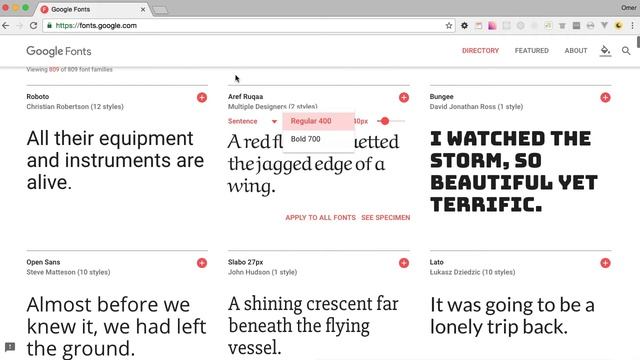Click the Google Fonts browser tab
The image size is (640, 360).
coord(93,9)
